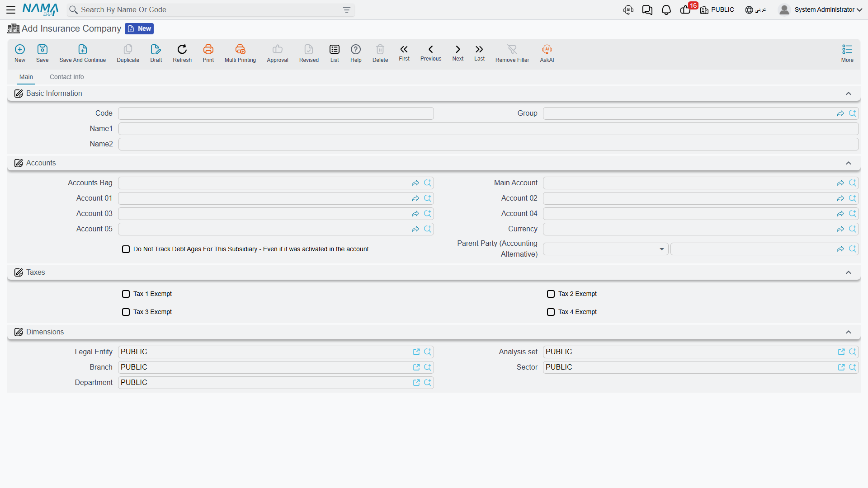Switch to the Contact Info tab
The width and height of the screenshot is (868, 488).
pos(67,77)
